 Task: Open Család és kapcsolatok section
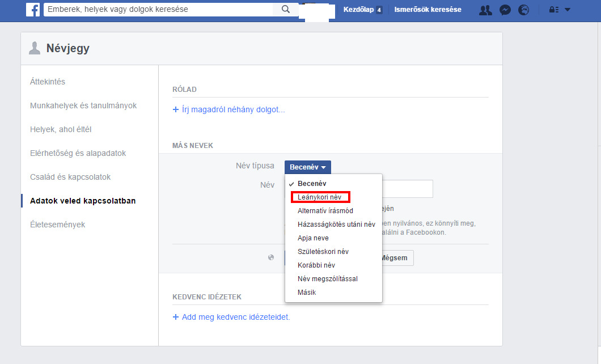70,177
